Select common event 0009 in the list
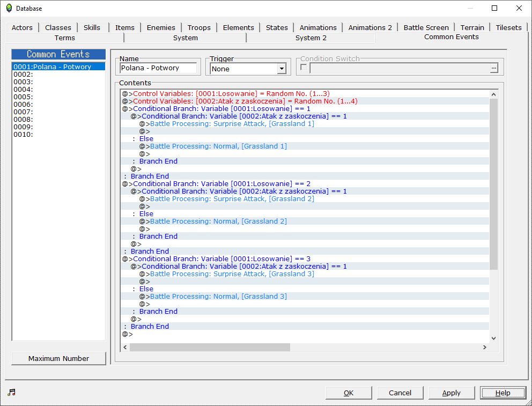Viewport: 532px width, 406px height. click(58, 127)
